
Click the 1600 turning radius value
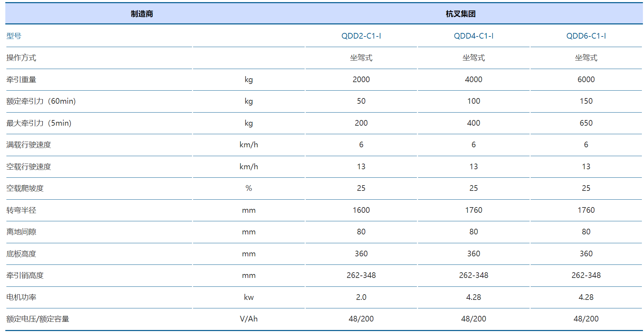(x=361, y=210)
